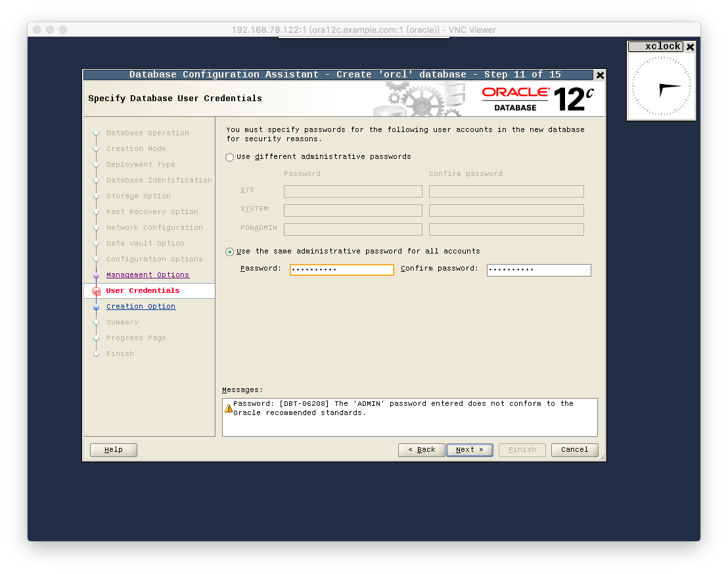
Task: Select 'Use the same administrative password' radio
Action: pyautogui.click(x=229, y=252)
